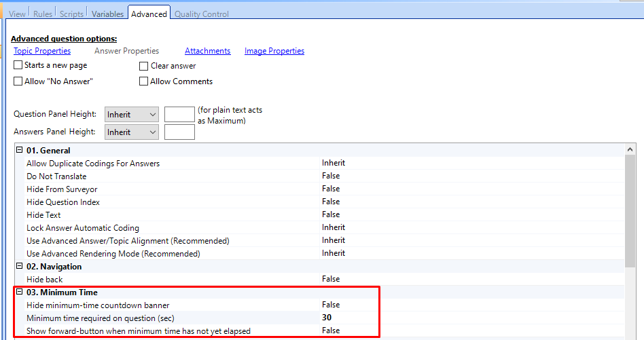The width and height of the screenshot is (644, 340).
Task: Click the property grid scroll up arrow
Action: [x=630, y=150]
